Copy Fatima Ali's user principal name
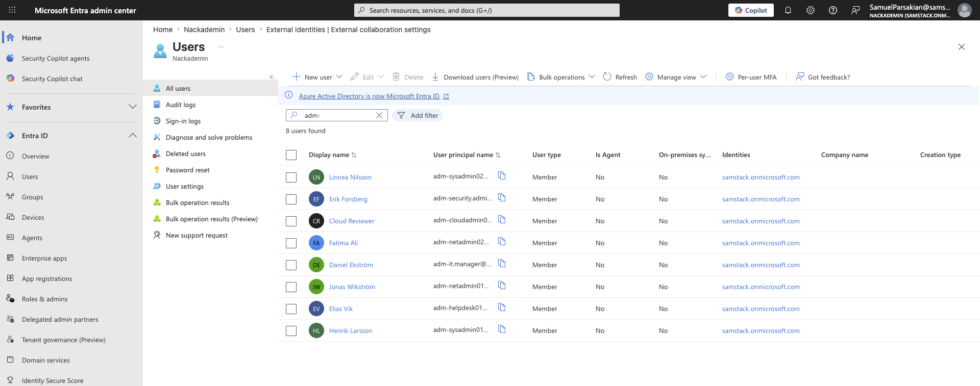 [502, 242]
